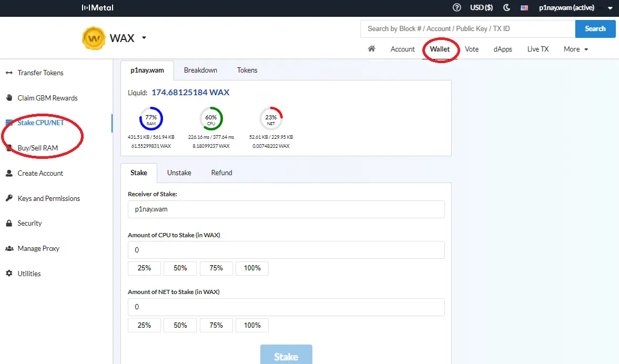Open Keys and Permissions in sidebar

coord(48,199)
